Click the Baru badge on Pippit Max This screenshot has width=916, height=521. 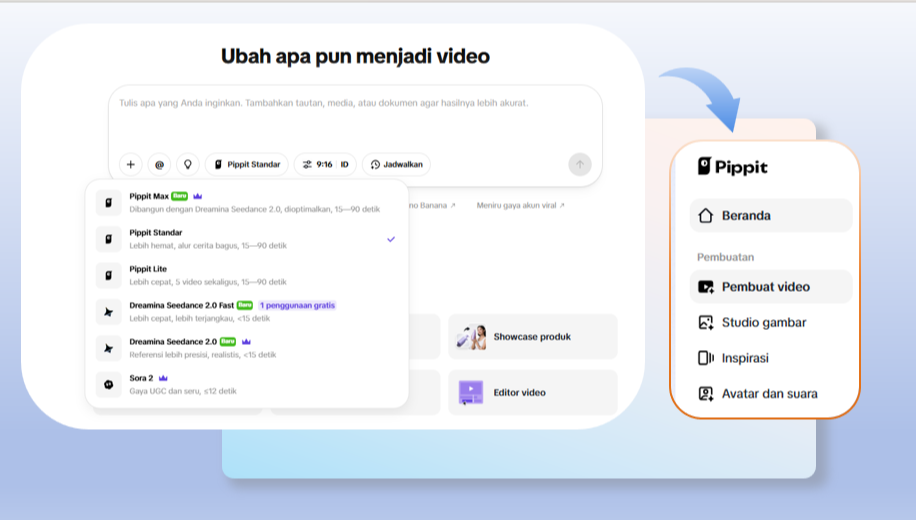click(180, 196)
